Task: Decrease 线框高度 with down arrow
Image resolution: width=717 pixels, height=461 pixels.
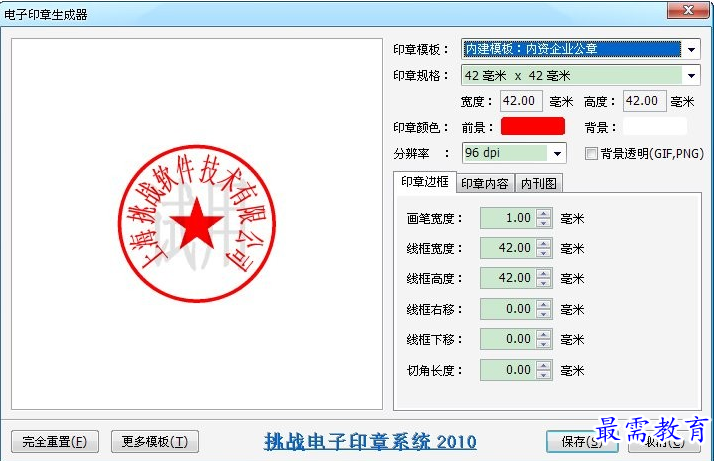Action: click(x=543, y=283)
